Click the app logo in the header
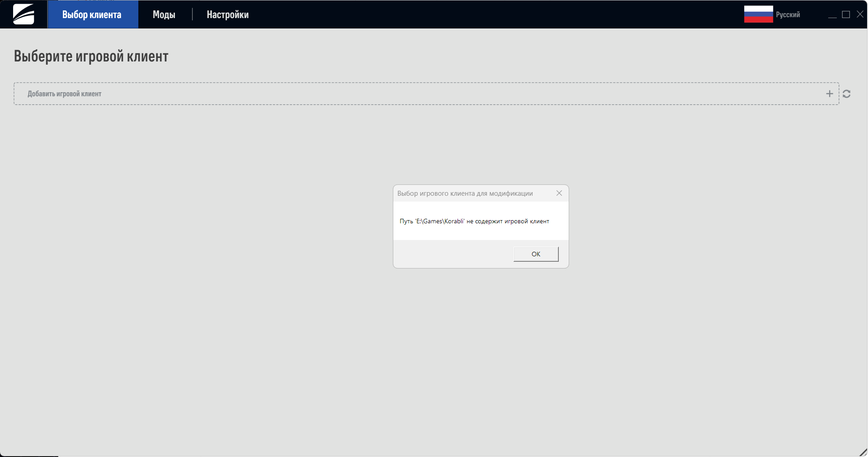Screen dimensions: 868x457 24,14
